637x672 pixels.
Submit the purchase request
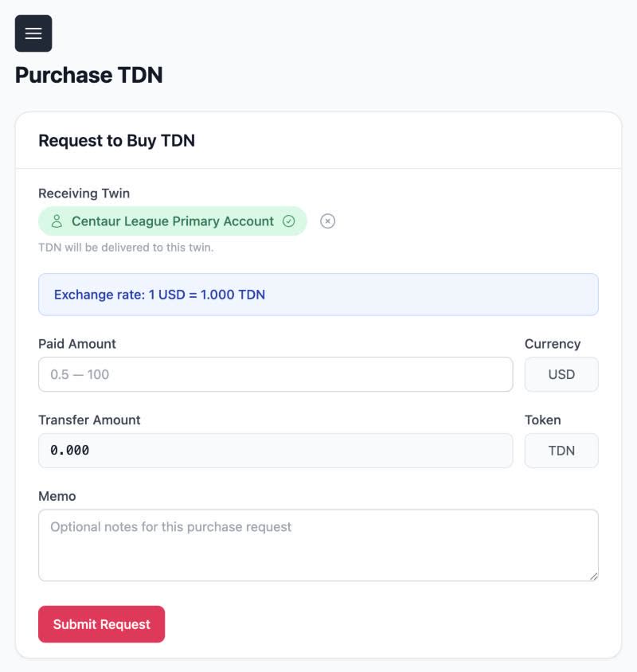(x=102, y=624)
